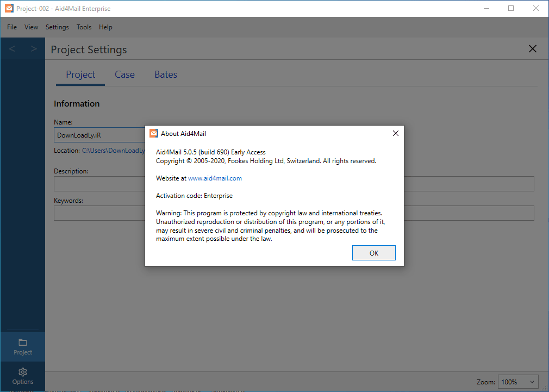This screenshot has height=392, width=549.
Task: Open the Settings menu
Action: [57, 27]
